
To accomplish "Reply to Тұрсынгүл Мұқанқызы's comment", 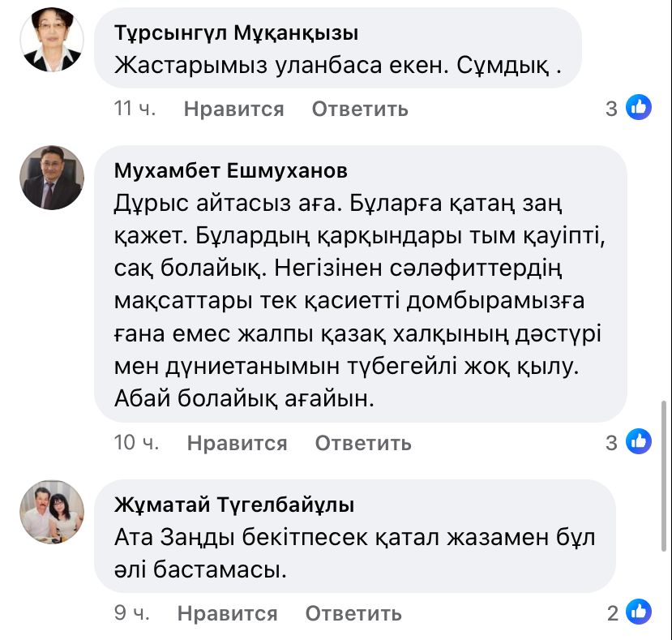I will click(x=360, y=109).
